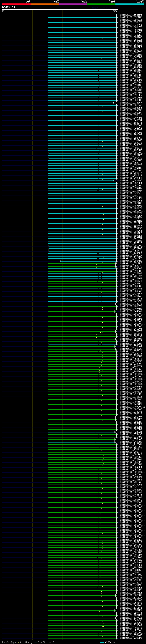
Task: Select hit UniRef100_Q8H158
Action: pyautogui.click(x=131, y=70)
